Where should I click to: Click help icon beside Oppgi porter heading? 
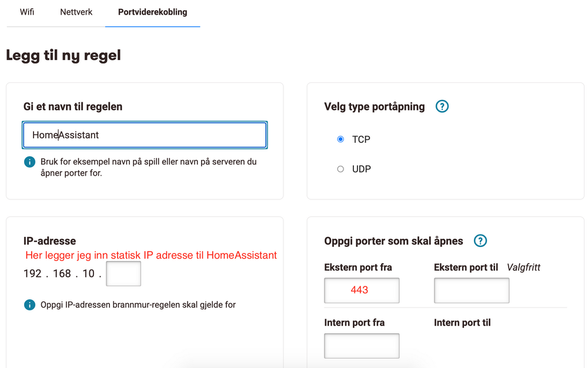(x=480, y=240)
